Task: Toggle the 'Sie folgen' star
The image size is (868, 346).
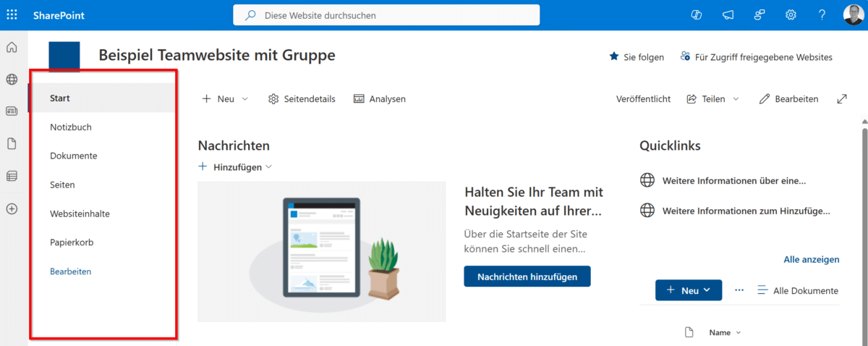Action: pyautogui.click(x=614, y=56)
